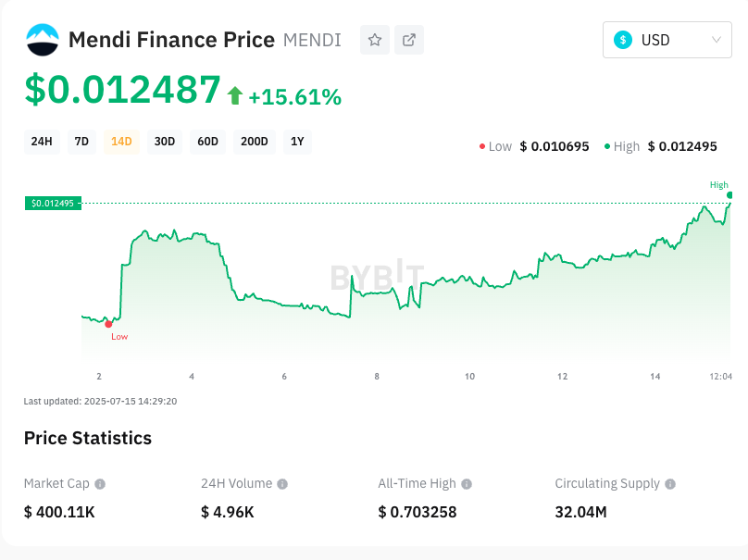Image resolution: width=748 pixels, height=560 pixels.
Task: Click the Circulating Supply label
Action: click(x=607, y=484)
